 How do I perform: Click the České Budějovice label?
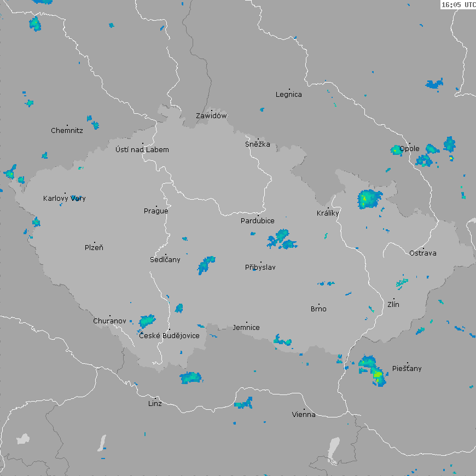(169, 335)
